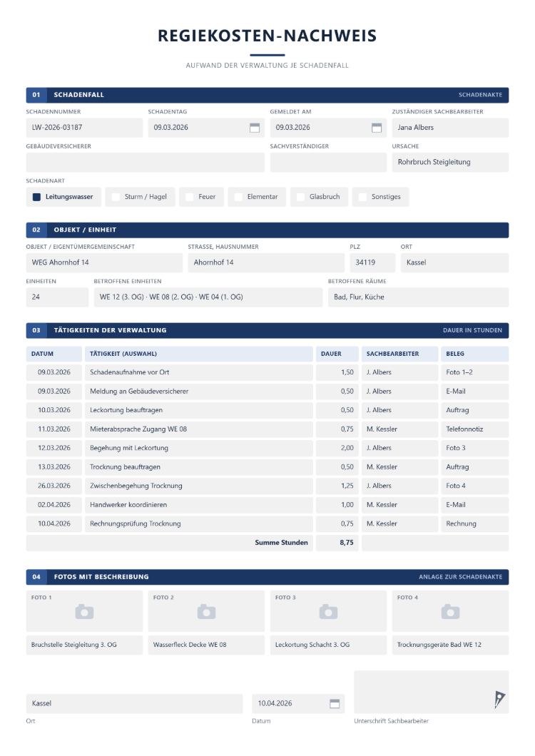Open the Trocknung beauftragen activity selection
535x756 pixels.
pos(199,467)
